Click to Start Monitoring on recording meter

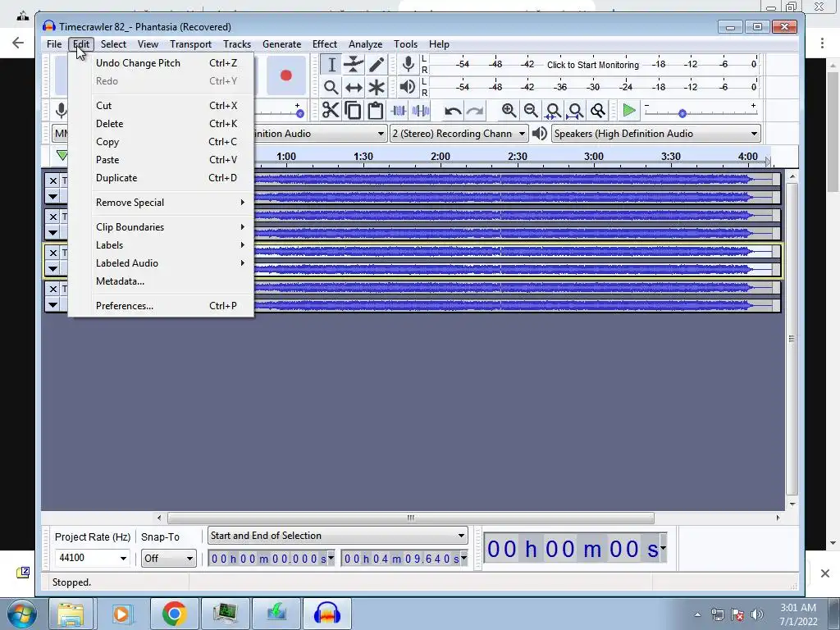(x=593, y=65)
